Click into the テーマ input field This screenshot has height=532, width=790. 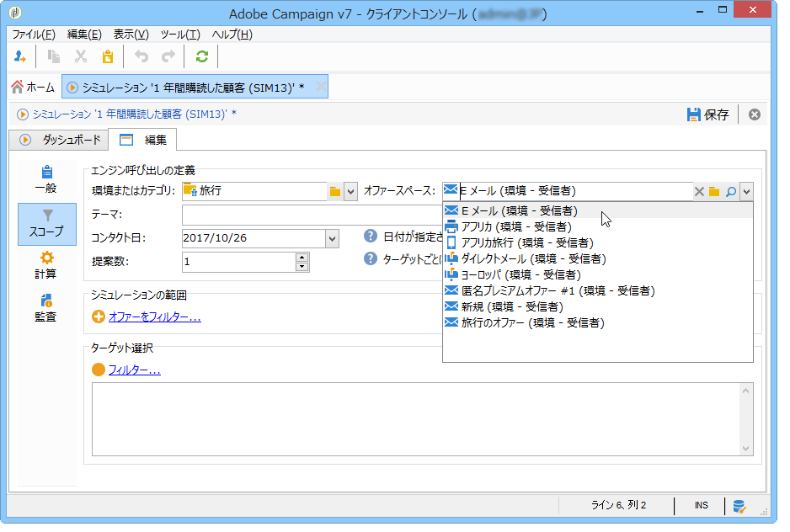[312, 215]
